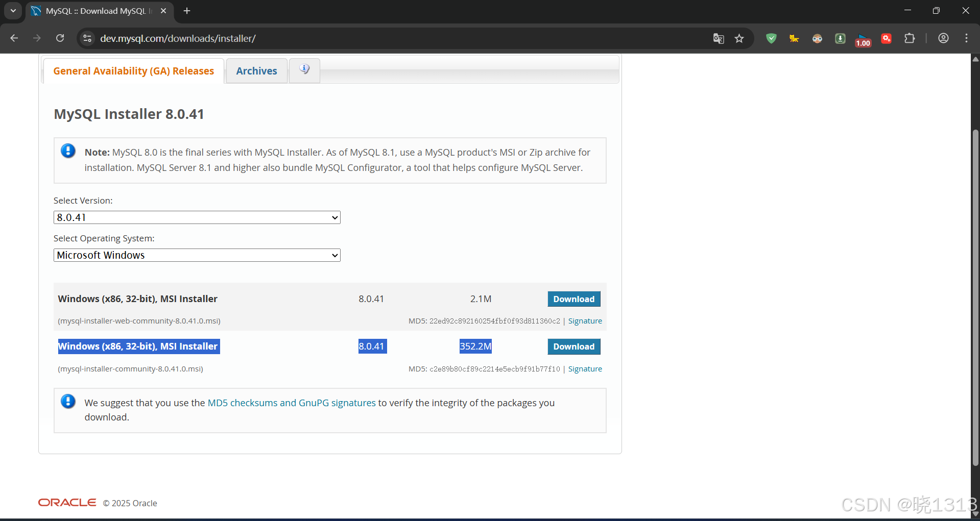Reload the current page
The height and width of the screenshot is (521, 980).
[60, 38]
